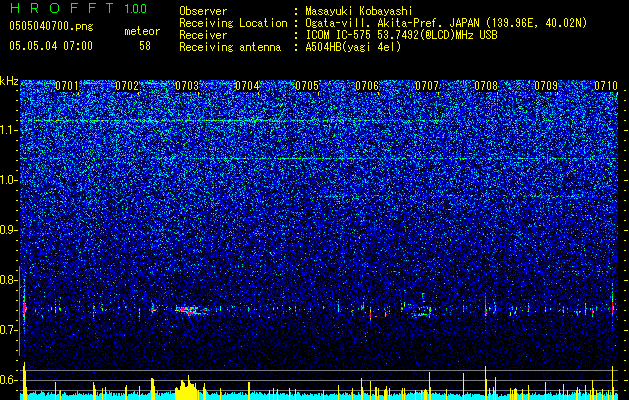This screenshot has width=629, height=400.
Task: Click the broad yellow power burst below the 0703 echo
Action: pos(187,388)
